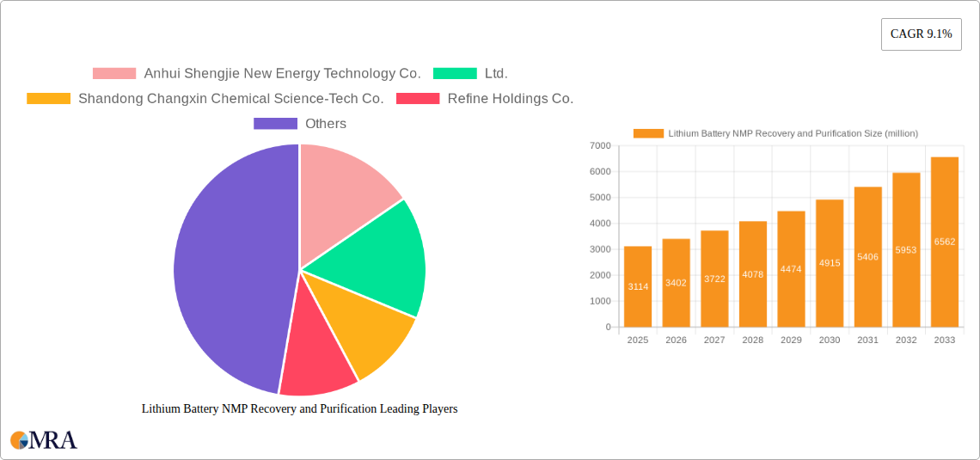Click the Shandong Changxin Chemical Science-Tech label
Screen dimensions: 980x460
(x=231, y=99)
